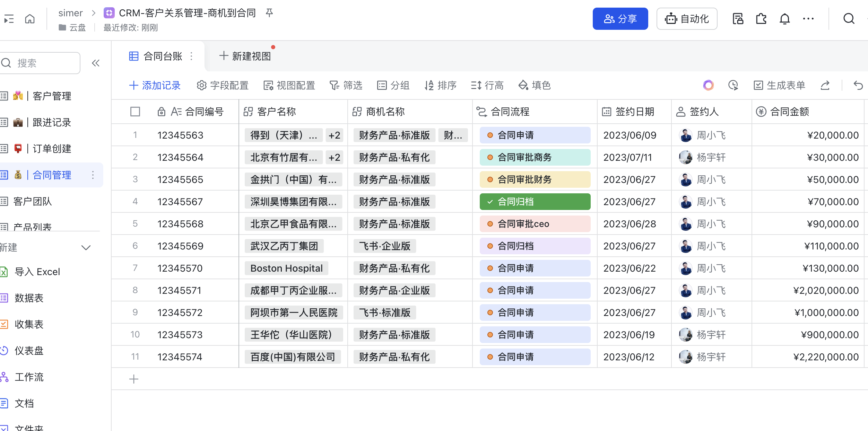Image resolution: width=868 pixels, height=431 pixels.
Task: Switch to the 新建视图 tab
Action: [x=245, y=56]
